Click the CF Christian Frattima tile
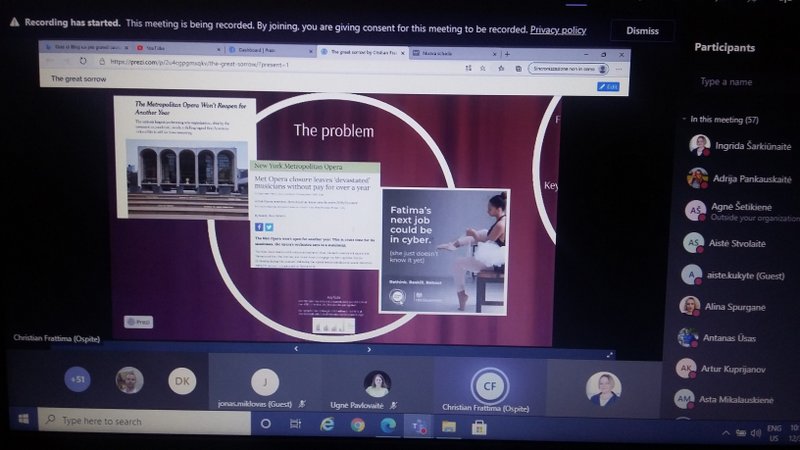 [x=489, y=386]
